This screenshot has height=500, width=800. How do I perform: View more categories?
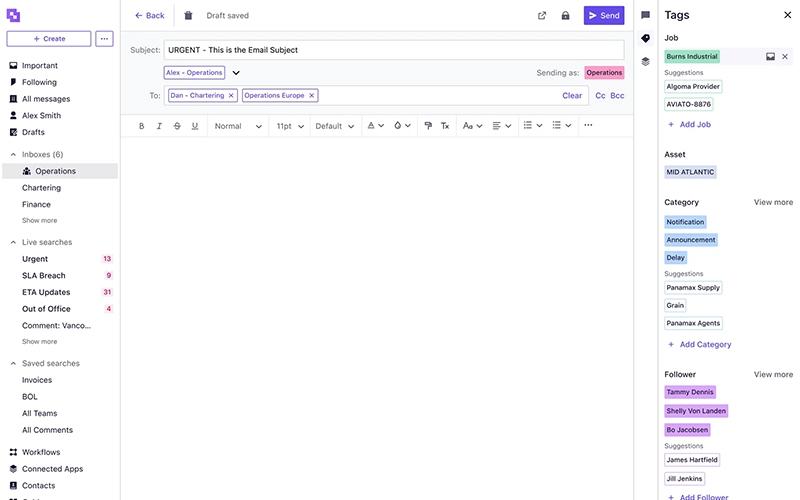[773, 203]
